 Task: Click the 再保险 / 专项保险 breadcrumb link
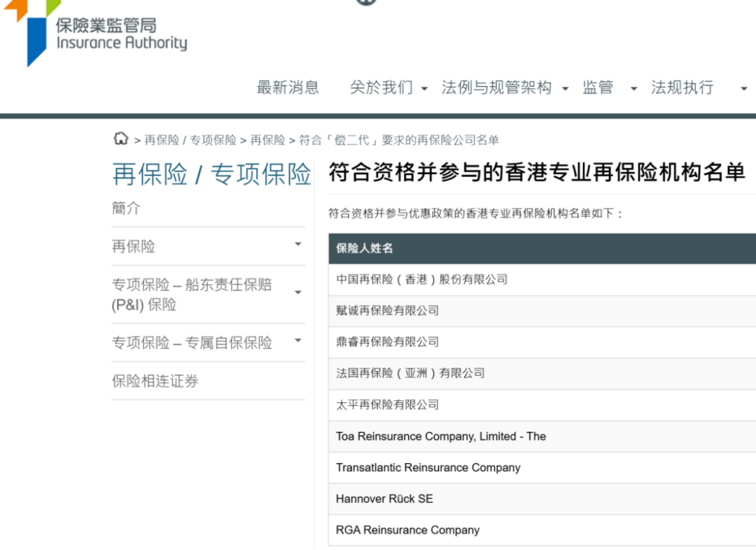190,140
